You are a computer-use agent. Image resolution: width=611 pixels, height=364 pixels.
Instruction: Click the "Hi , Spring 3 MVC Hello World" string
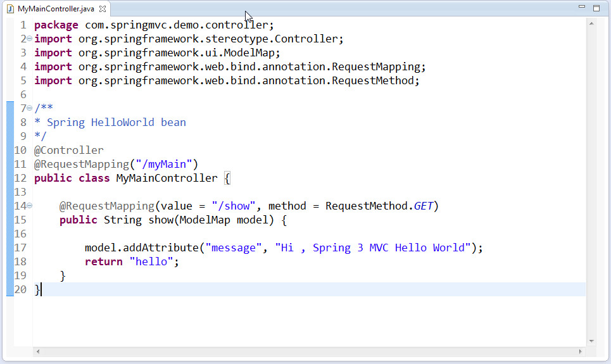pos(373,248)
